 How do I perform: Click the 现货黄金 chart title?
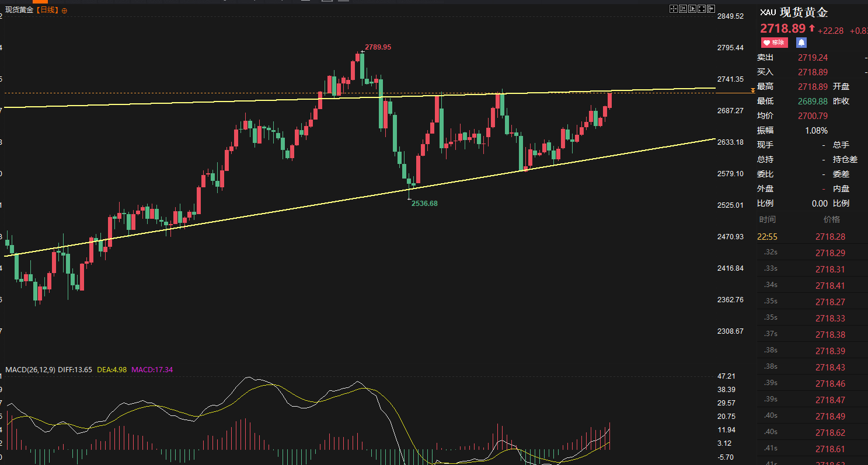[19, 11]
